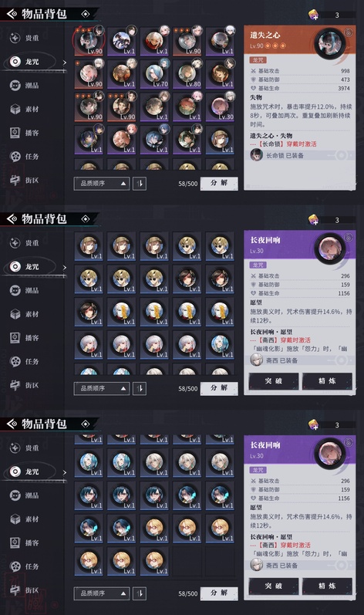Select the Lv.80 curse item in the grid
The width and height of the screenshot is (364, 615).
click(x=187, y=74)
